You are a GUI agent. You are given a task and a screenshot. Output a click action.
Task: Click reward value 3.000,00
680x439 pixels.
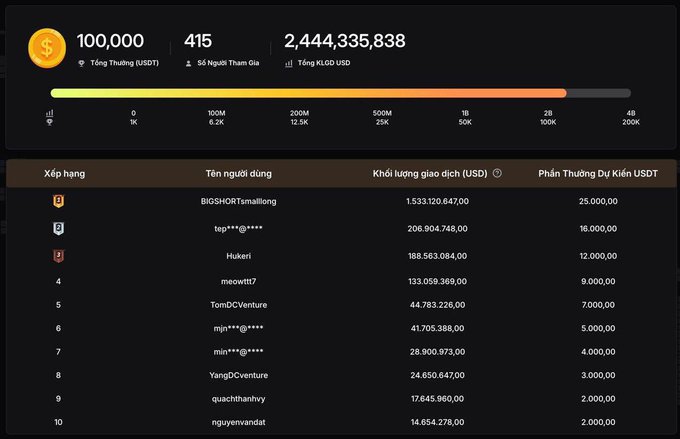coord(598,375)
